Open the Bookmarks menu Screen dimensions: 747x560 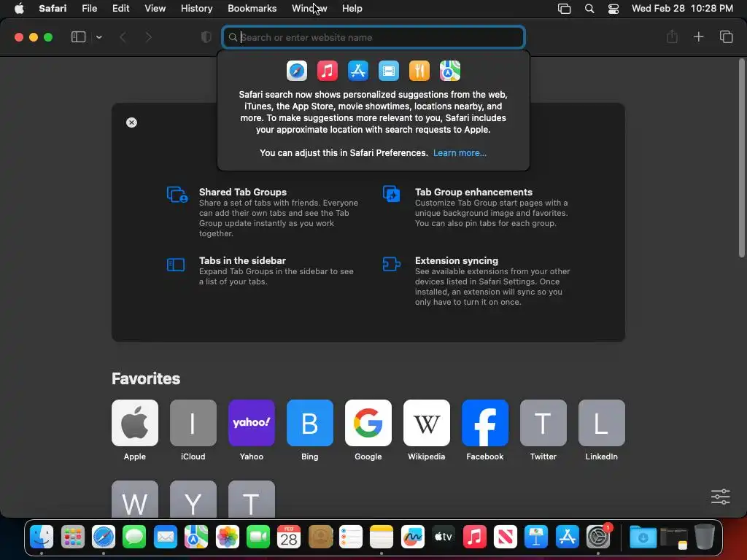252,8
